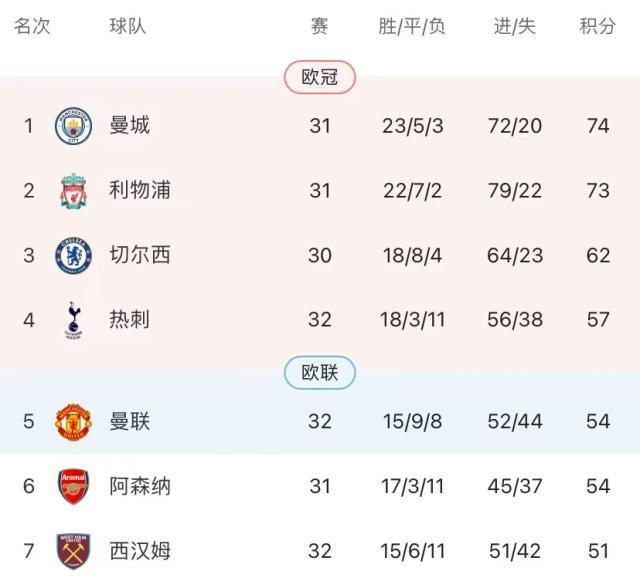This screenshot has width=640, height=588.
Task: Open team name 曼联
Action: (129, 421)
